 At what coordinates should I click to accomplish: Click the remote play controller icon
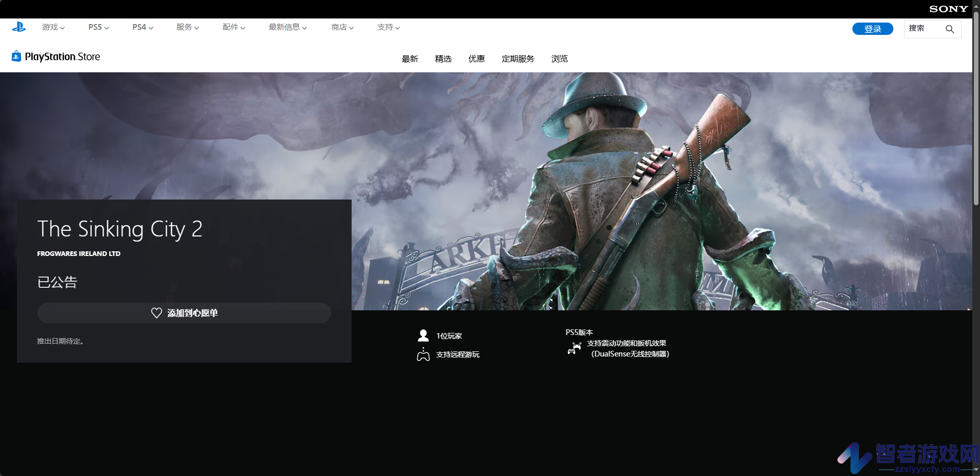click(423, 354)
